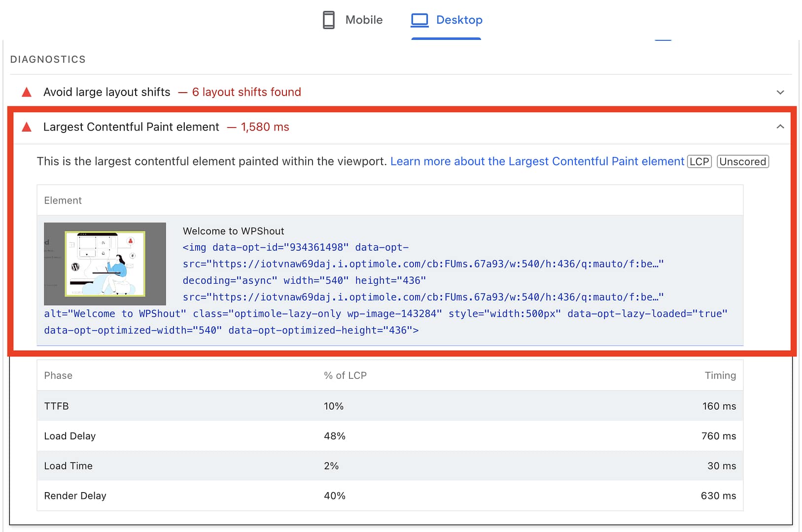Select the TTFB phase row
Image resolution: width=802 pixels, height=532 pixels.
(389, 406)
